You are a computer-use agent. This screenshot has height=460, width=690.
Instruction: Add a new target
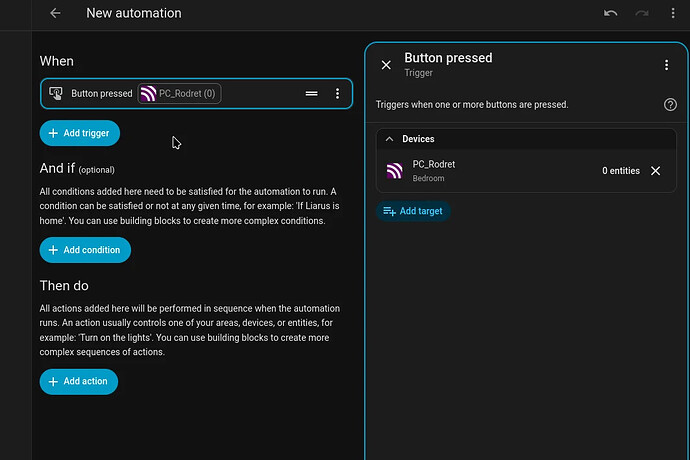pyautogui.click(x=413, y=211)
